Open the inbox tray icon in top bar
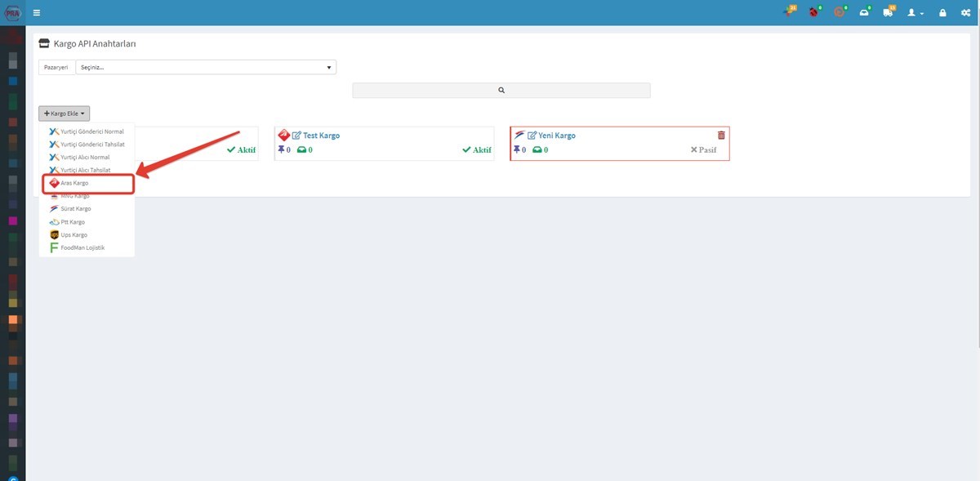Screen dimensions: 980x481 point(864,12)
